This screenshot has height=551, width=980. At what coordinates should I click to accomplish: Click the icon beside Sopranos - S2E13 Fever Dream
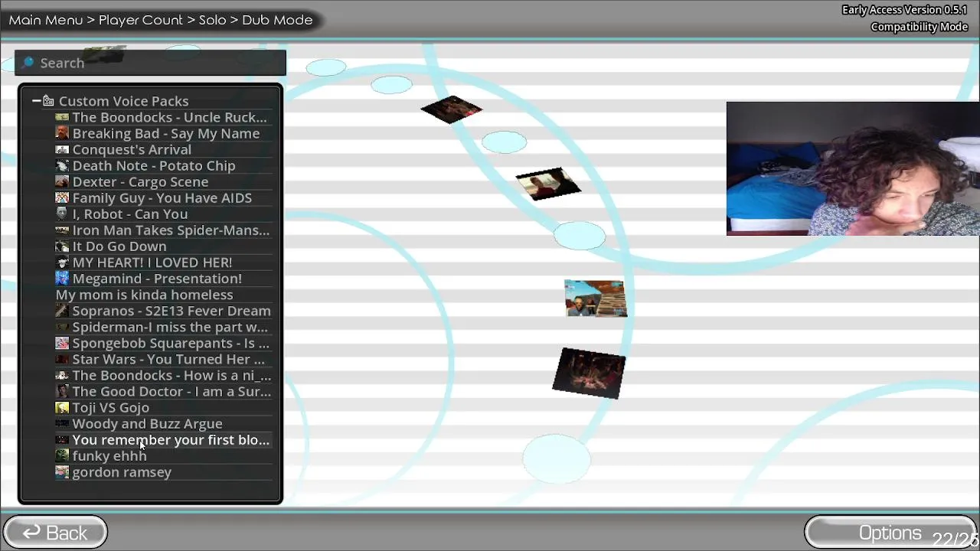coord(62,311)
